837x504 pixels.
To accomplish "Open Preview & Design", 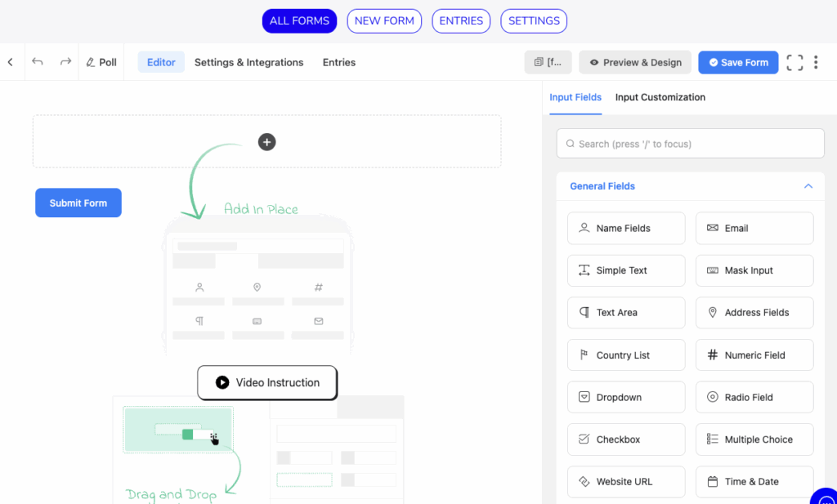I will point(635,63).
